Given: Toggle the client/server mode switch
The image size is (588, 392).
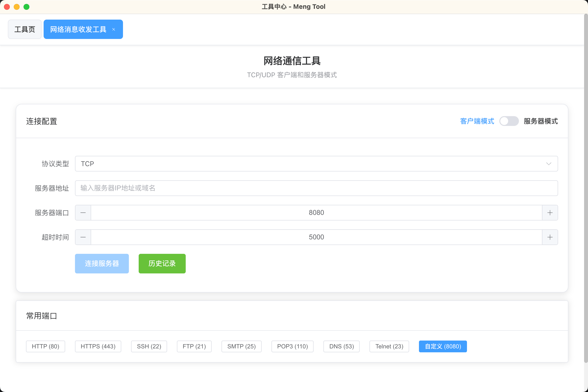Looking at the screenshot, I should 509,121.
